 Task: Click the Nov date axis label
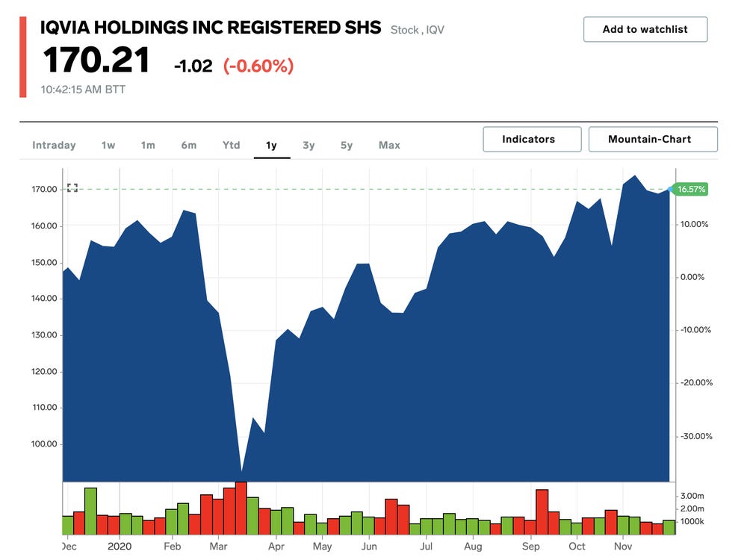click(x=623, y=547)
